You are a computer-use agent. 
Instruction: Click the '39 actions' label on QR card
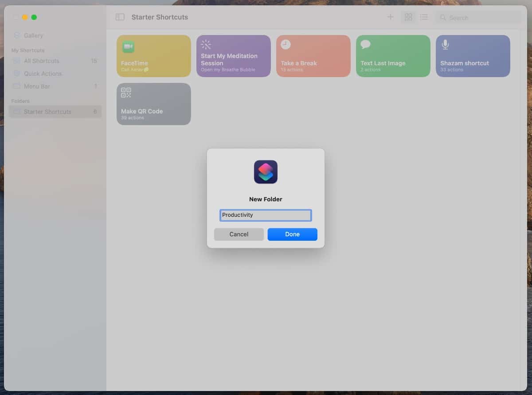133,118
